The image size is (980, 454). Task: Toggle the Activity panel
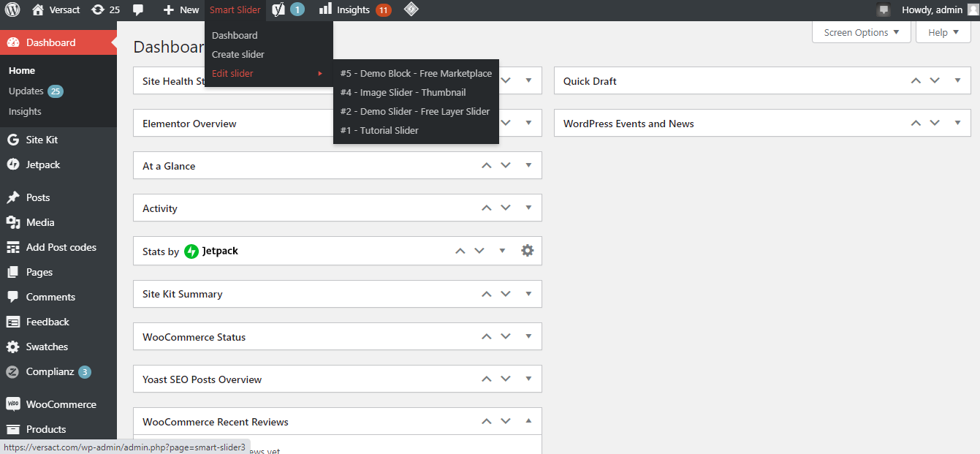(x=528, y=208)
